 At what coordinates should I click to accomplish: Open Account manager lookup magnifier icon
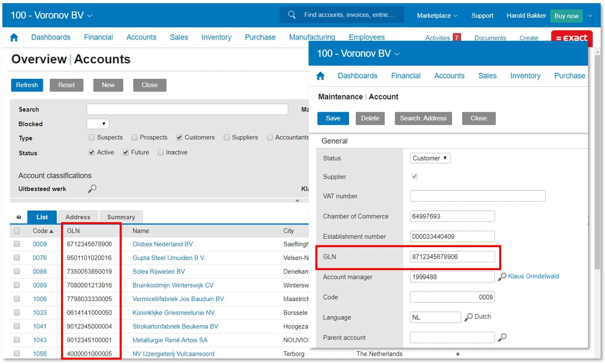point(502,276)
